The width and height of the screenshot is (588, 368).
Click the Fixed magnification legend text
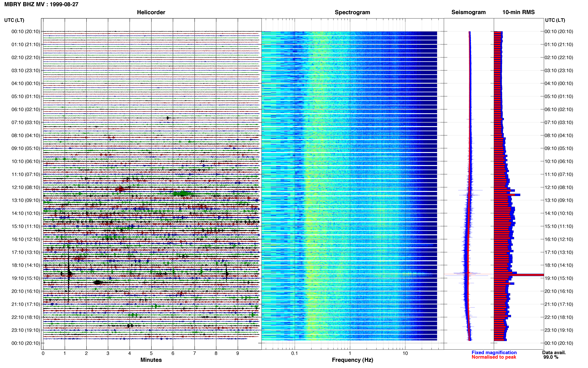click(x=494, y=352)
